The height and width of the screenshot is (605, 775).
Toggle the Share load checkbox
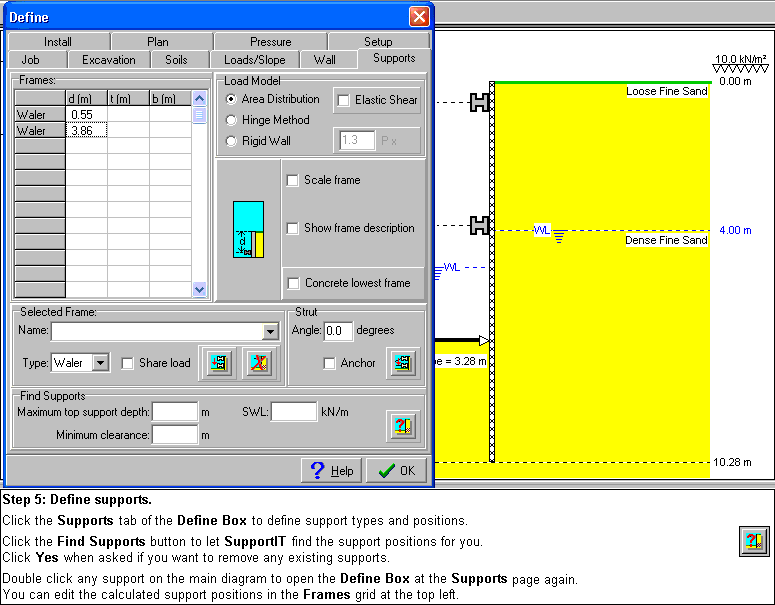click(127, 363)
